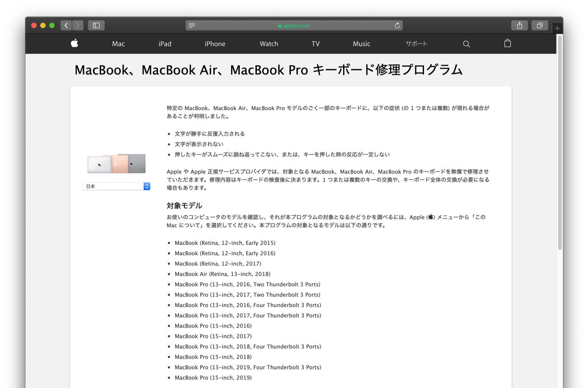Minimize the window with yellow button
Image resolution: width=588 pixels, height=388 pixels.
[x=43, y=26]
